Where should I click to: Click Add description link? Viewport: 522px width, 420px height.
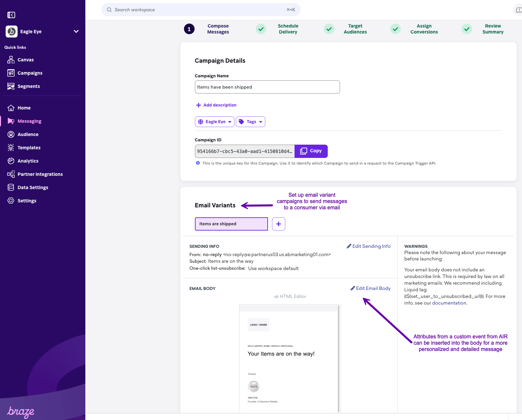click(x=220, y=105)
